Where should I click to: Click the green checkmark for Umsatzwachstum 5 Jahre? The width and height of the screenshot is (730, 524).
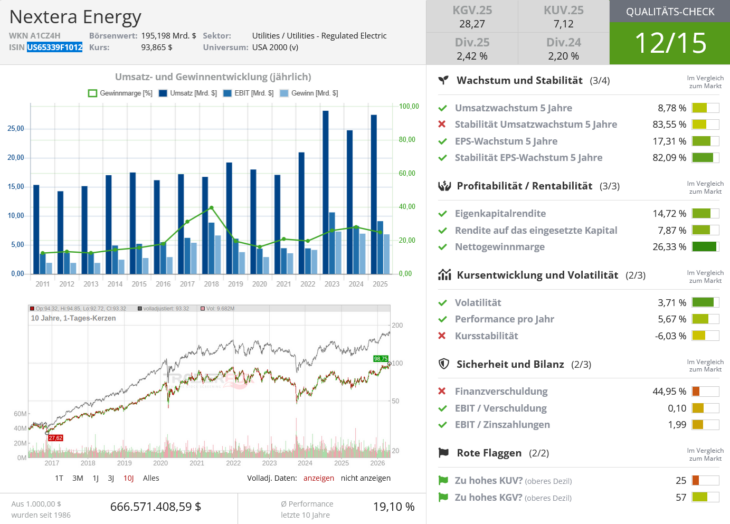click(x=442, y=108)
